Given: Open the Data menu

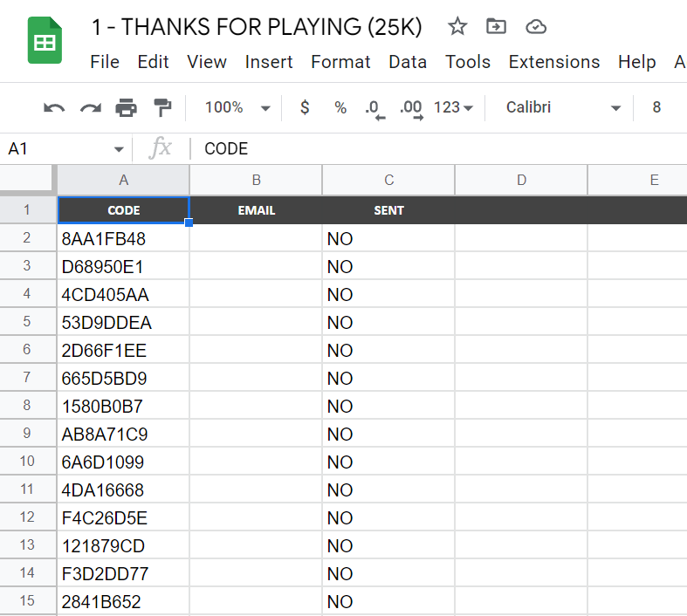Looking at the screenshot, I should point(408,62).
